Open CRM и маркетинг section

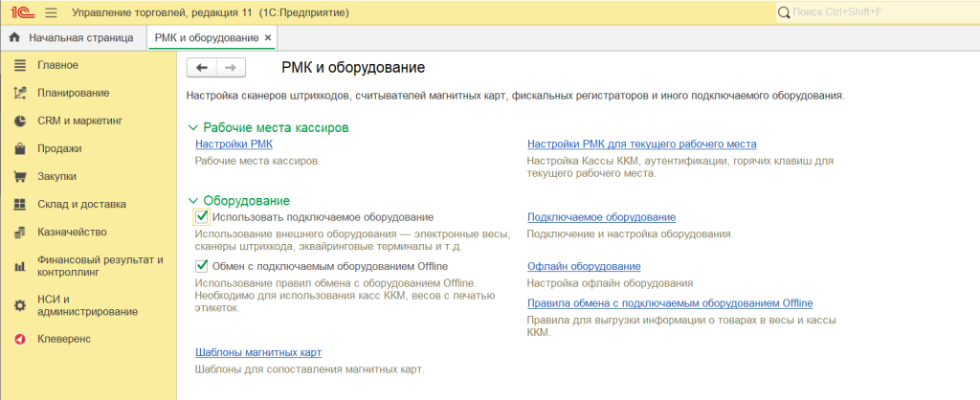pyautogui.click(x=80, y=121)
